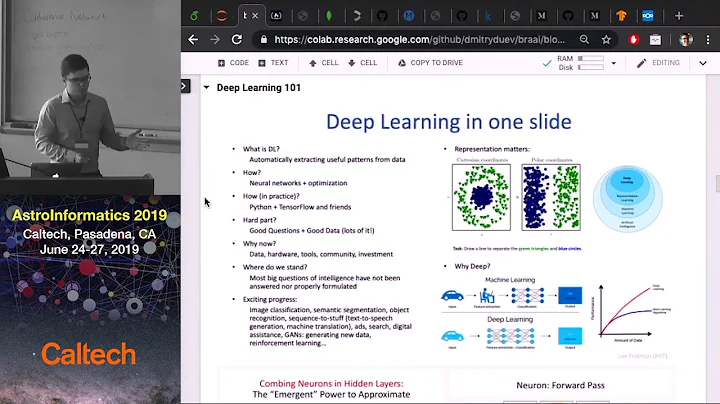Click 'Why Deep?' heading
This screenshot has height=404, width=720.
tap(472, 266)
